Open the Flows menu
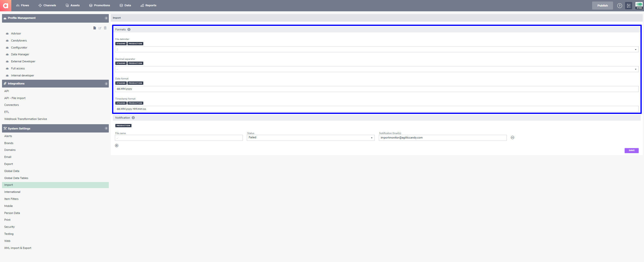 coord(23,5)
